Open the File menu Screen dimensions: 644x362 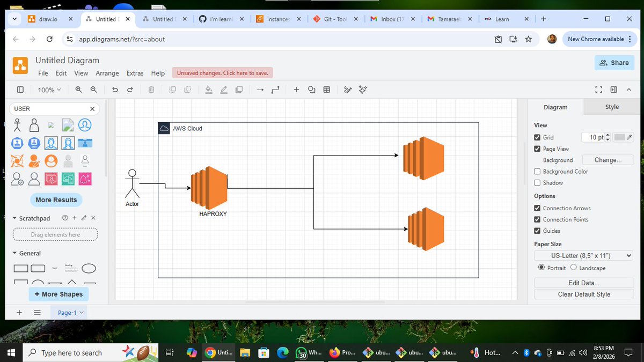tap(43, 73)
